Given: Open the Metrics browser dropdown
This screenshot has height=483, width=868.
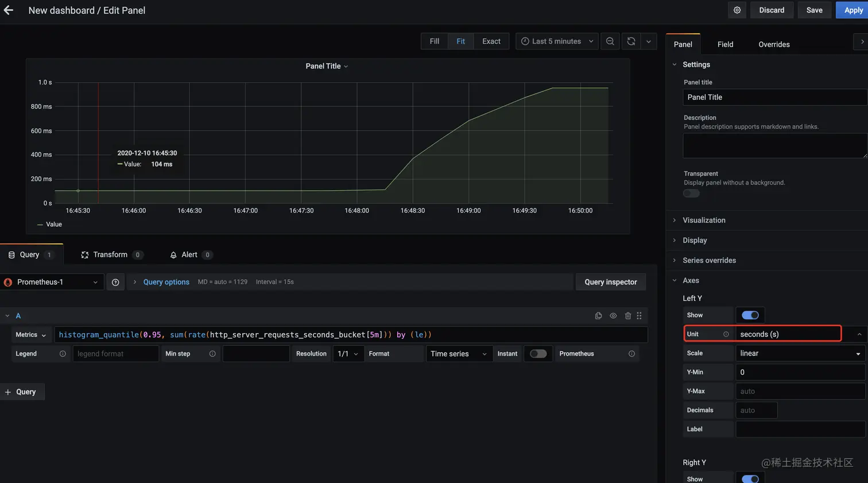Looking at the screenshot, I should (x=32, y=335).
